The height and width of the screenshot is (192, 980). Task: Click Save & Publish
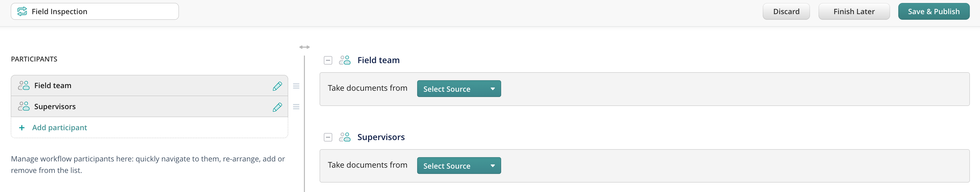coord(934,12)
